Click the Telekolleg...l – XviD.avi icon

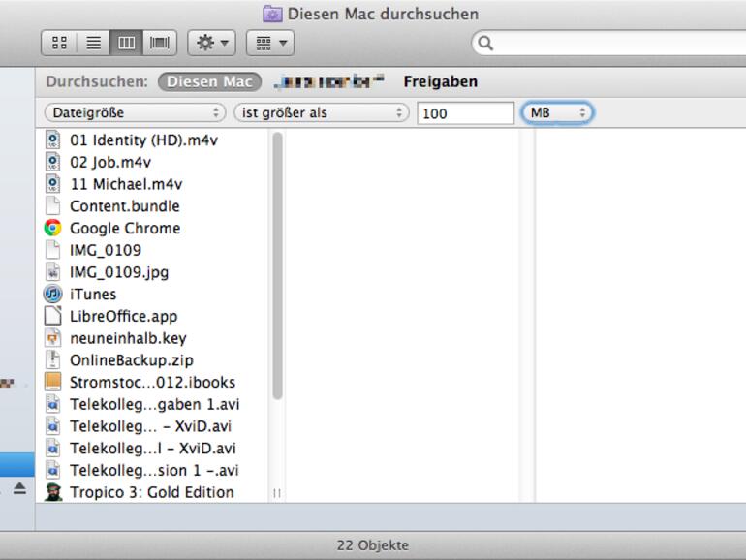[53, 449]
